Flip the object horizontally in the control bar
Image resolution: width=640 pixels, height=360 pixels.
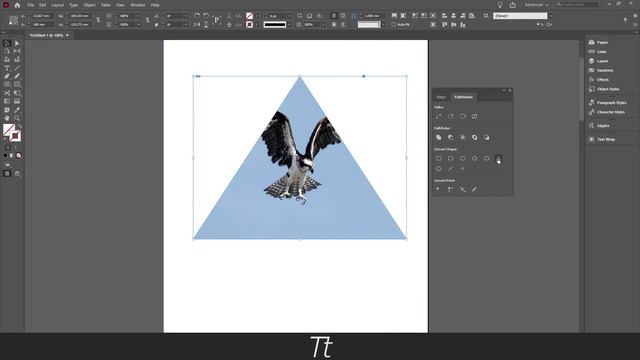pyautogui.click(x=197, y=24)
